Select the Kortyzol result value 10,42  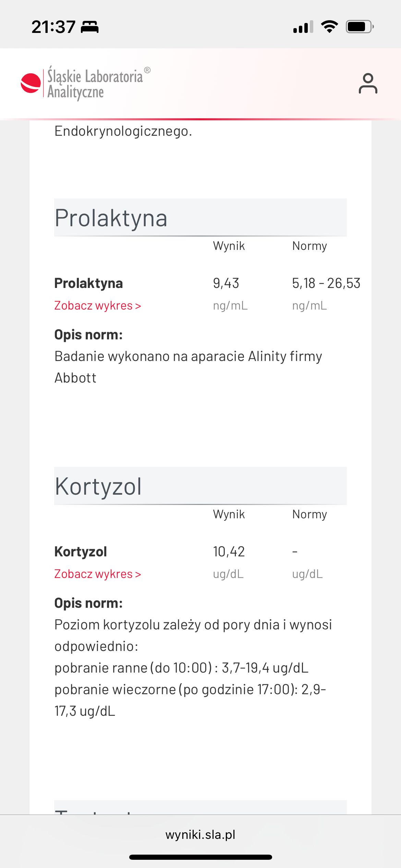click(229, 552)
